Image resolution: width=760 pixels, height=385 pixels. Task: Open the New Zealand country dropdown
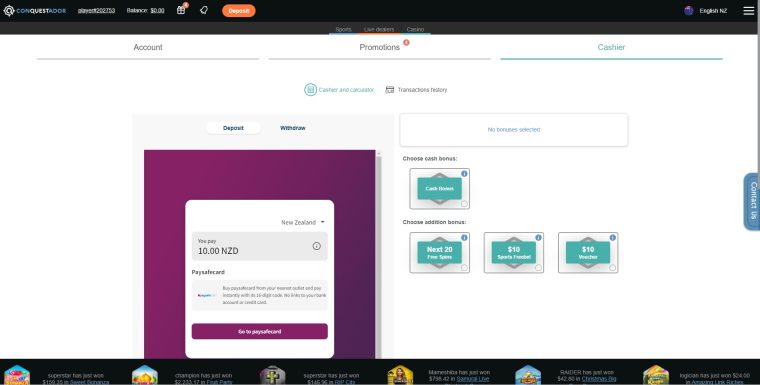coord(303,222)
